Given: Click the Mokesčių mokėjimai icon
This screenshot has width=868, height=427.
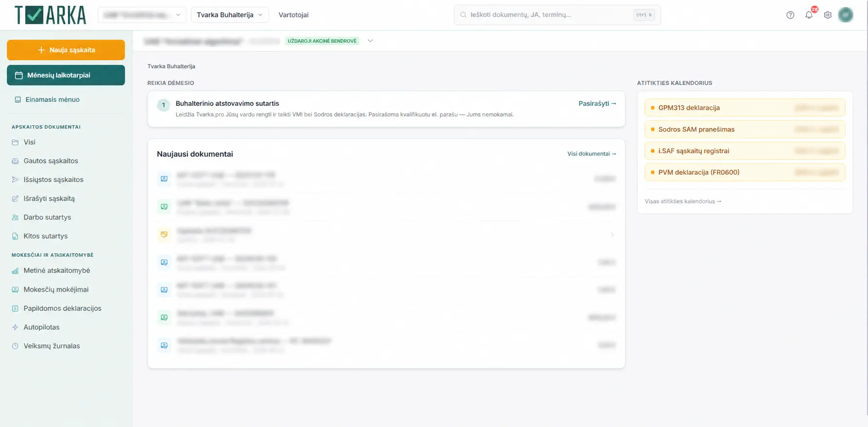Looking at the screenshot, I should pyautogui.click(x=15, y=290).
